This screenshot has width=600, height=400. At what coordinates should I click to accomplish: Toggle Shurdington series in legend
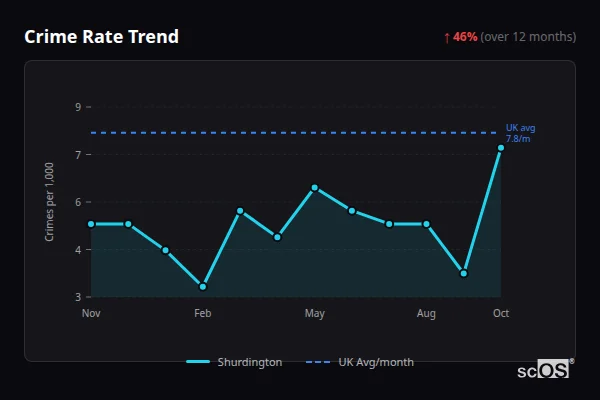tap(234, 362)
